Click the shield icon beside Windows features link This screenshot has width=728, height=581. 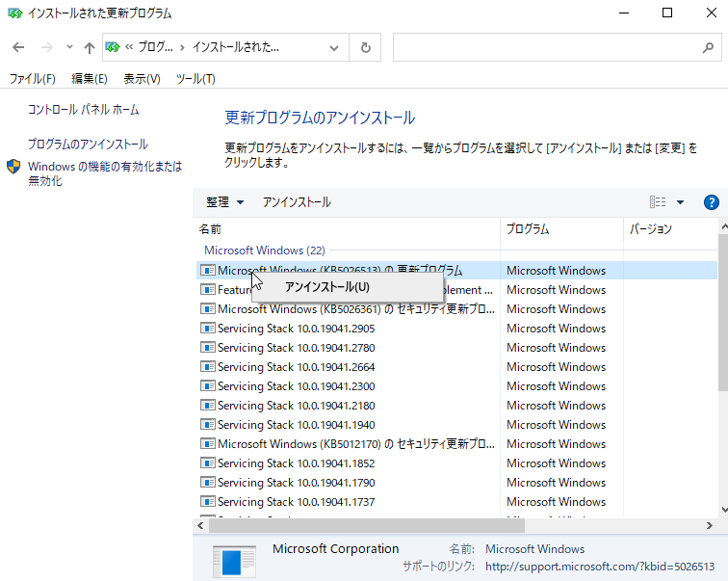pyautogui.click(x=13, y=167)
